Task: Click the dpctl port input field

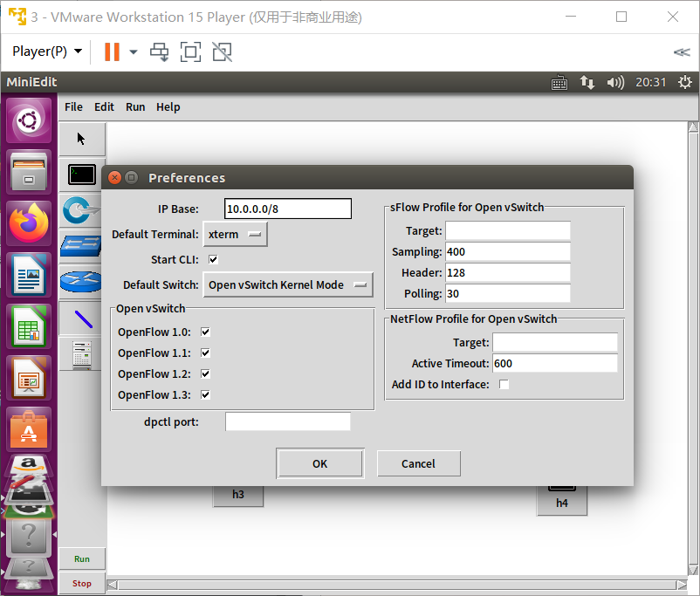Action: tap(288, 421)
